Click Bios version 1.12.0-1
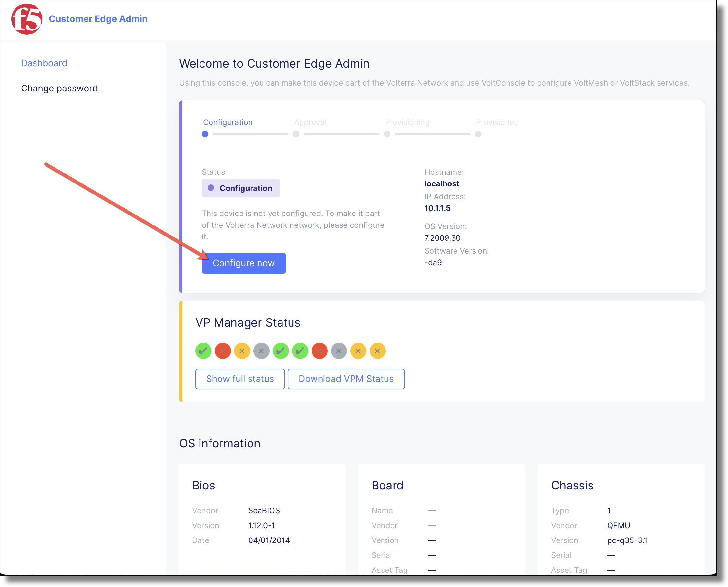 pos(262,526)
